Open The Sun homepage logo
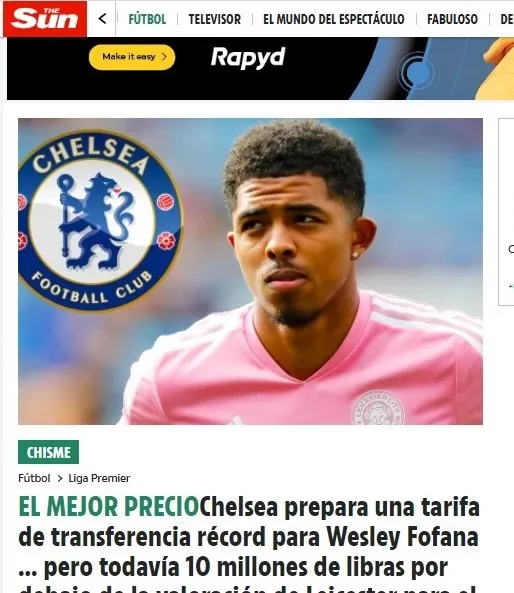Screen dimensions: 514x593 coord(45,19)
